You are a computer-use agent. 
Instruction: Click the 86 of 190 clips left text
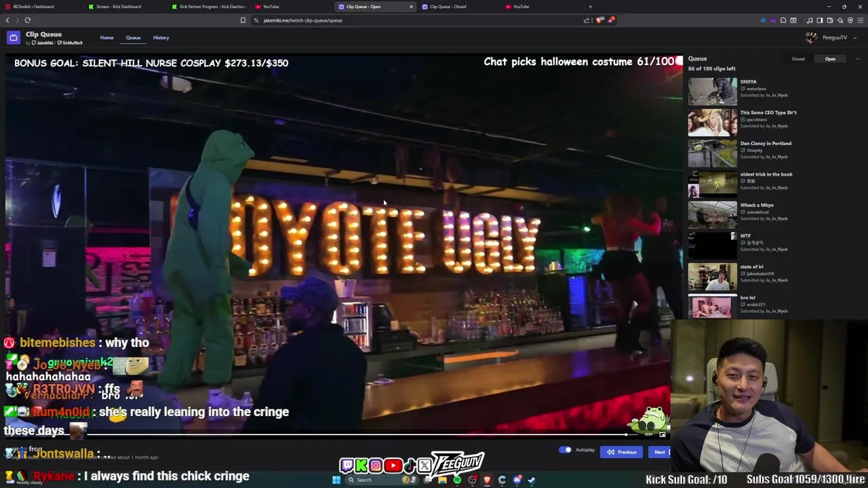(711, 68)
